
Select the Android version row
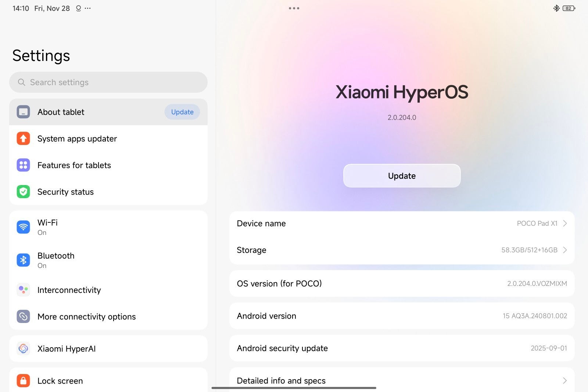(402, 316)
